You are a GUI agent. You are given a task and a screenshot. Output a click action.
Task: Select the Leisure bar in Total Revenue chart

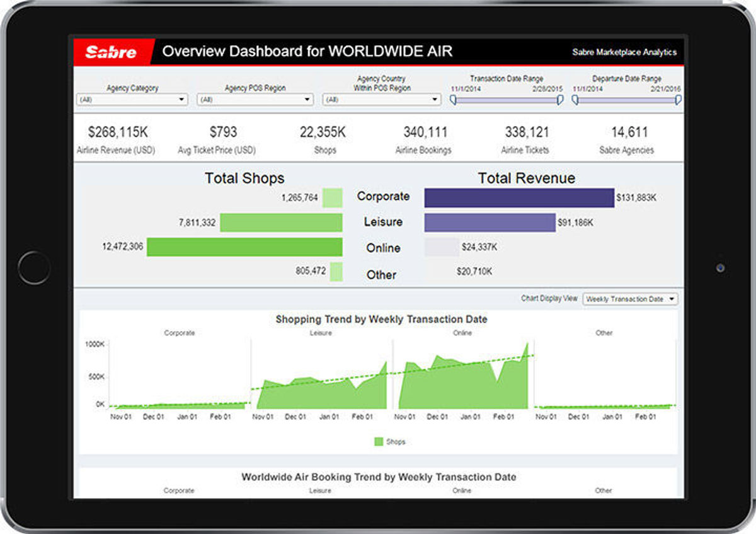pyautogui.click(x=490, y=222)
